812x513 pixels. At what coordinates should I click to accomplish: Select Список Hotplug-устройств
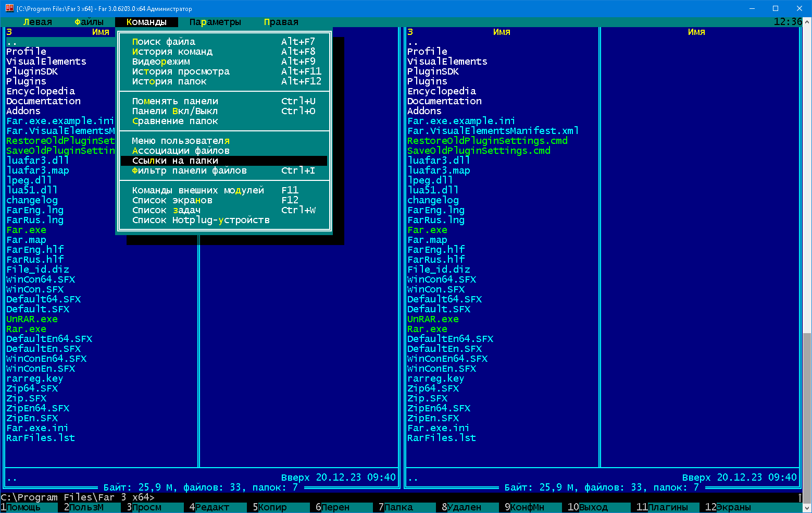click(x=224, y=220)
